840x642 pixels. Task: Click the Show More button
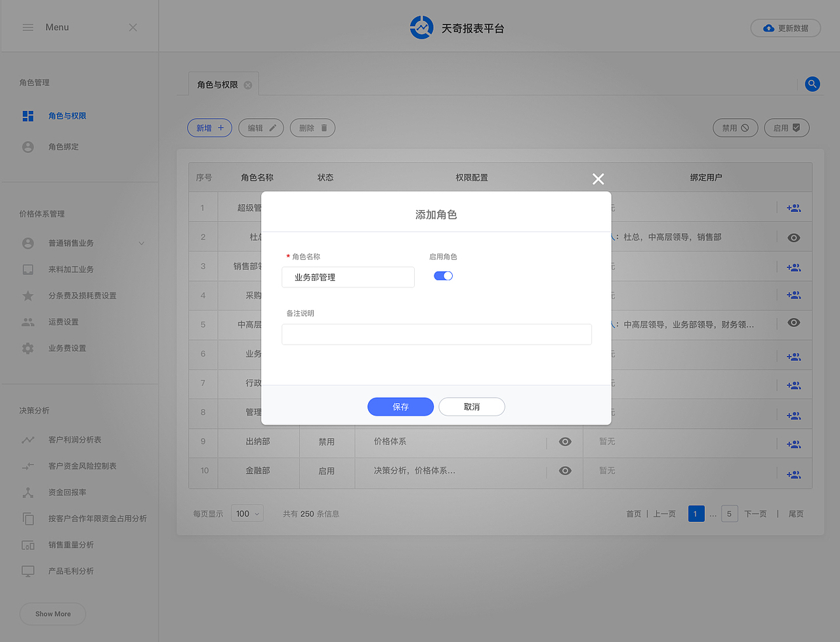coord(53,614)
